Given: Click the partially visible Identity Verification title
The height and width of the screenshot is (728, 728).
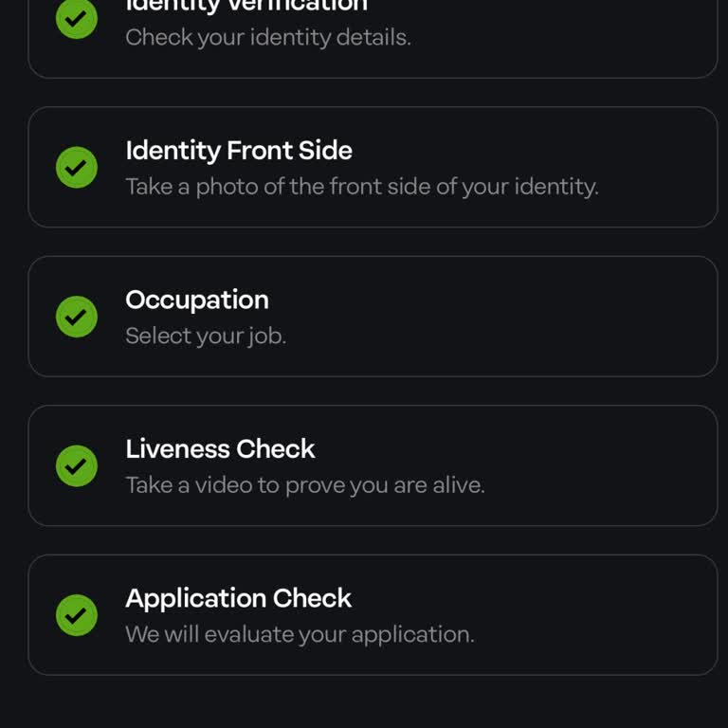Looking at the screenshot, I should point(246,6).
